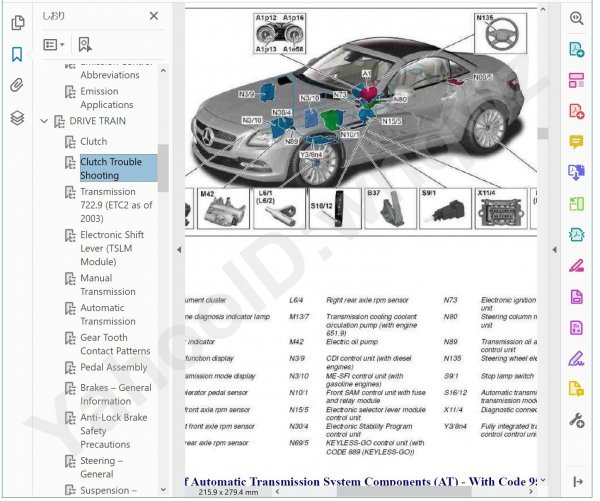The width and height of the screenshot is (600, 501).
Task: Open the Organize Pages tool icon
Action: pyautogui.click(x=576, y=80)
